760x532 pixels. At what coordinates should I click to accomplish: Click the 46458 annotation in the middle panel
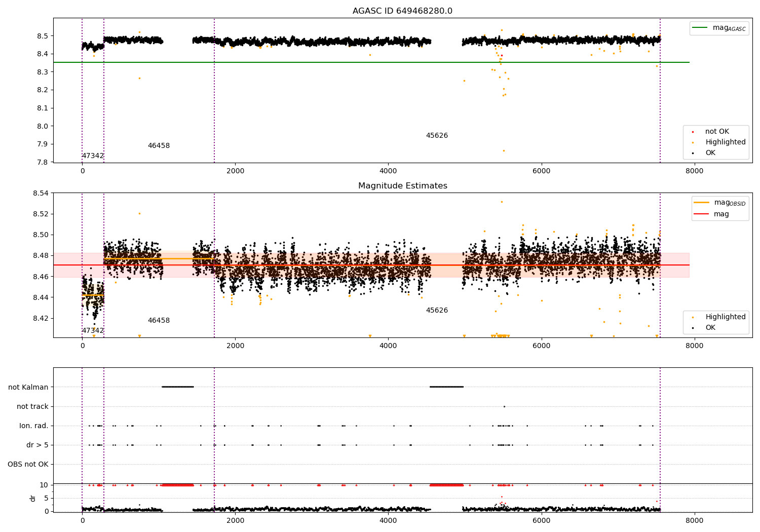click(x=159, y=321)
